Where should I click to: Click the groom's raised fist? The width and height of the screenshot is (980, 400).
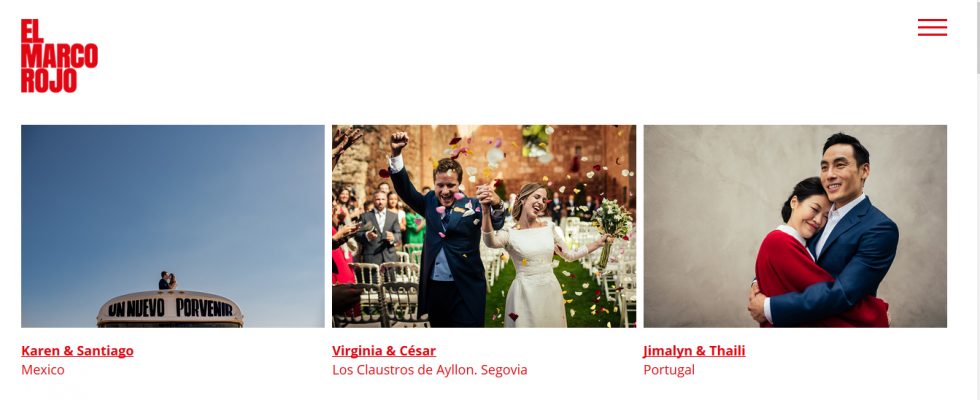[398, 141]
